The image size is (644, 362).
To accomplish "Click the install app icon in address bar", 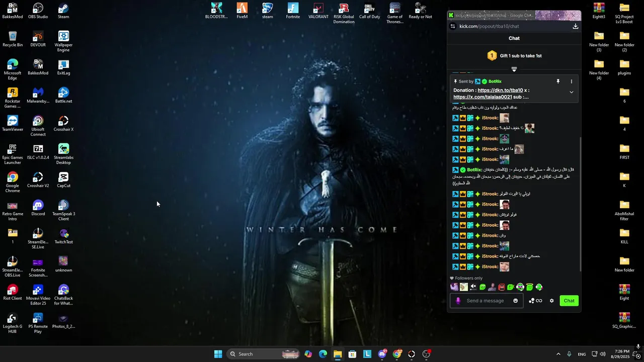I will (575, 26).
